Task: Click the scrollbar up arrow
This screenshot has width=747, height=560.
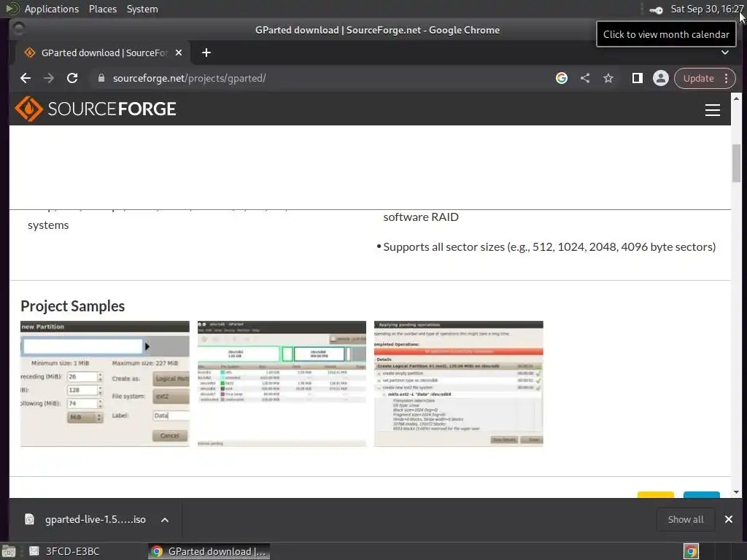Action: (x=737, y=98)
